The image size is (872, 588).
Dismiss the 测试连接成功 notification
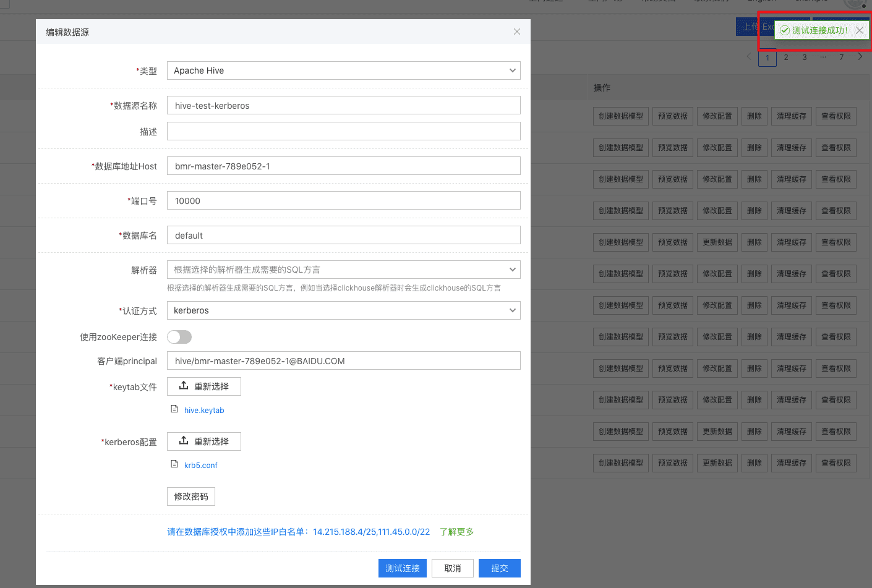pyautogui.click(x=860, y=30)
